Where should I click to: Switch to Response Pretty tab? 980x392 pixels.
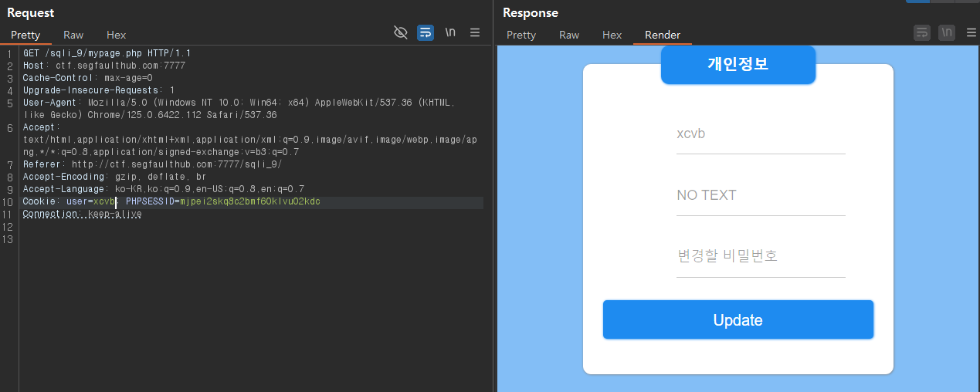[x=521, y=35]
